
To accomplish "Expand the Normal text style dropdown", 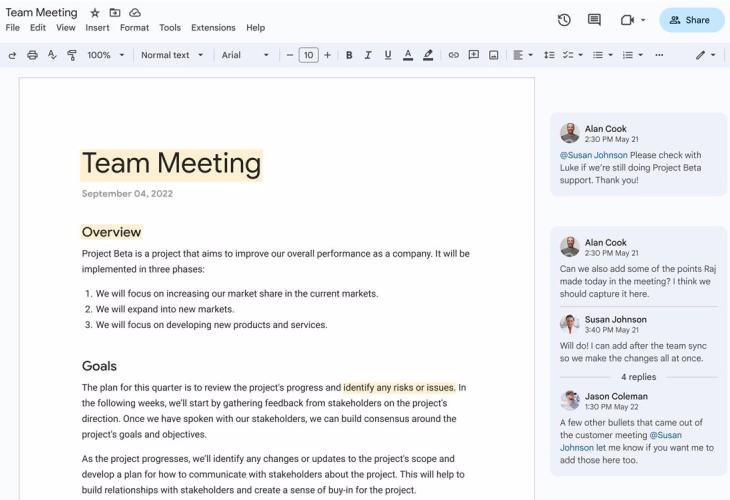I will coord(172,55).
